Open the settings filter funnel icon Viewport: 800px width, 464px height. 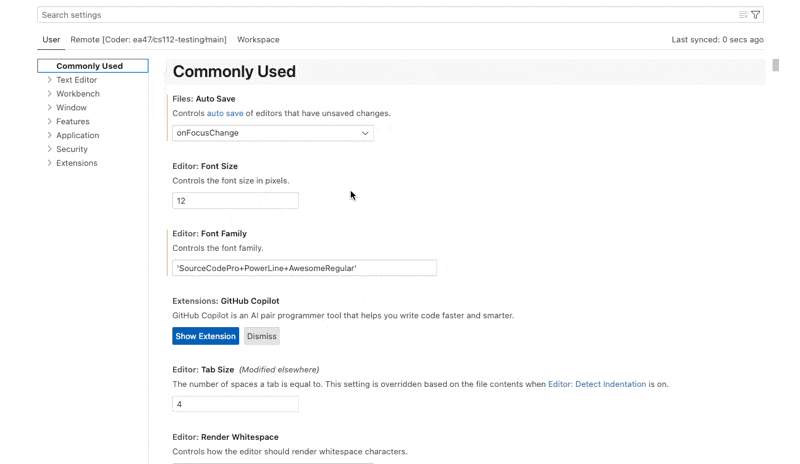point(756,15)
